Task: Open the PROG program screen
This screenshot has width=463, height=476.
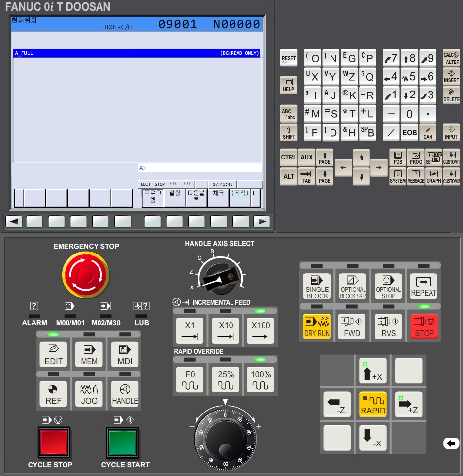Action: (x=416, y=158)
